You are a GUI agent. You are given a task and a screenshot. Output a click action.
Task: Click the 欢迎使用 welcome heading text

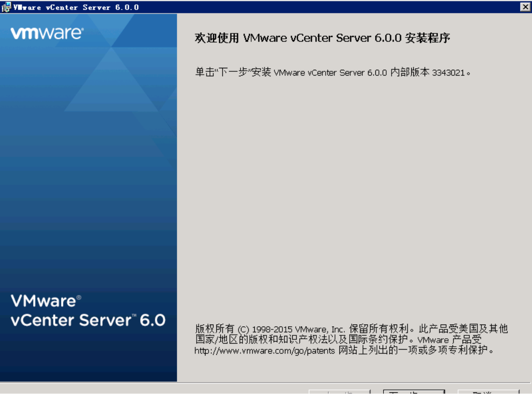point(217,38)
